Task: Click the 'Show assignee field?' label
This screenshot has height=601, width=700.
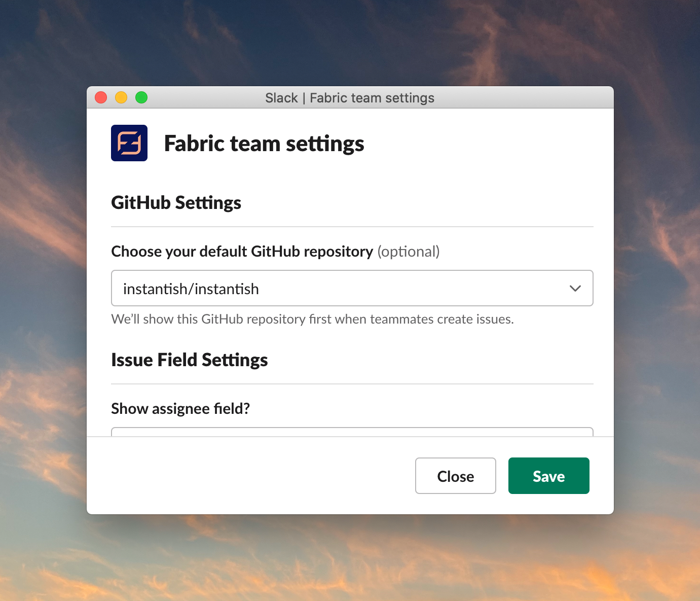Action: coord(180,409)
